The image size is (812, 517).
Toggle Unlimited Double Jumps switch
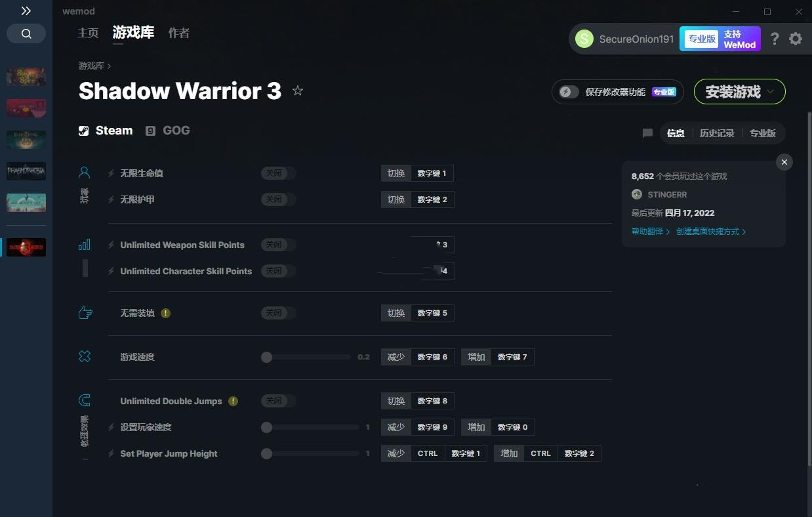279,401
